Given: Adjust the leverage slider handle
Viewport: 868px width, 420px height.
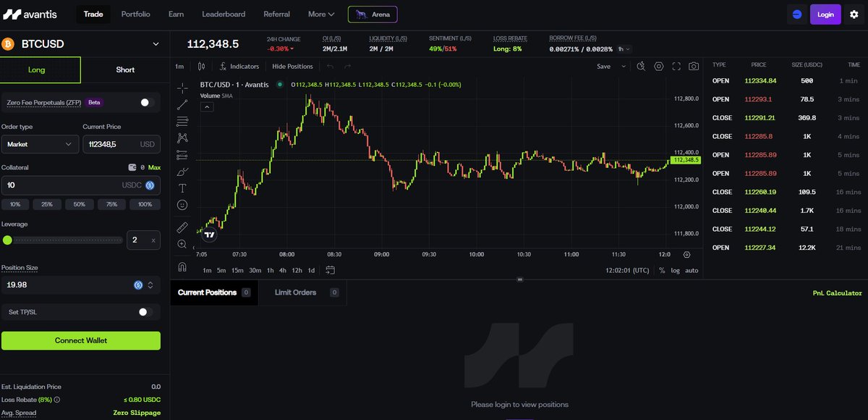Looking at the screenshot, I should 7,240.
